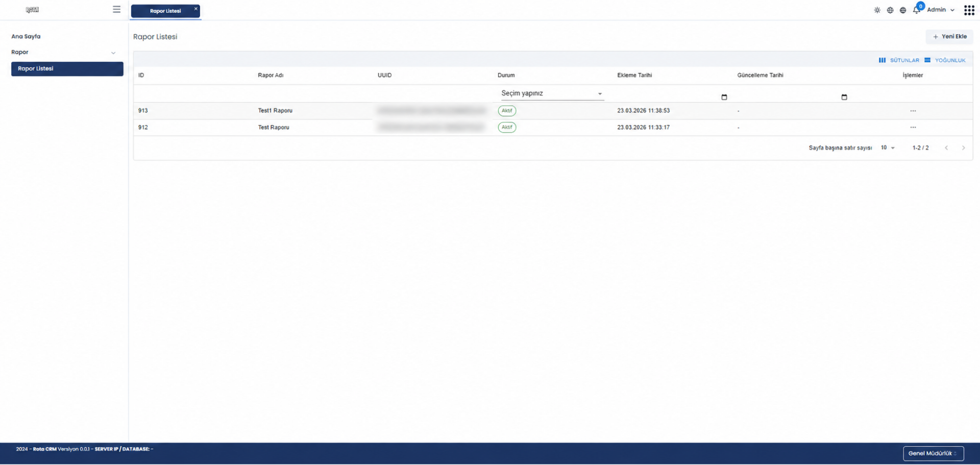Click the UUID filter input field
This screenshot has width=980, height=465.
433,94
